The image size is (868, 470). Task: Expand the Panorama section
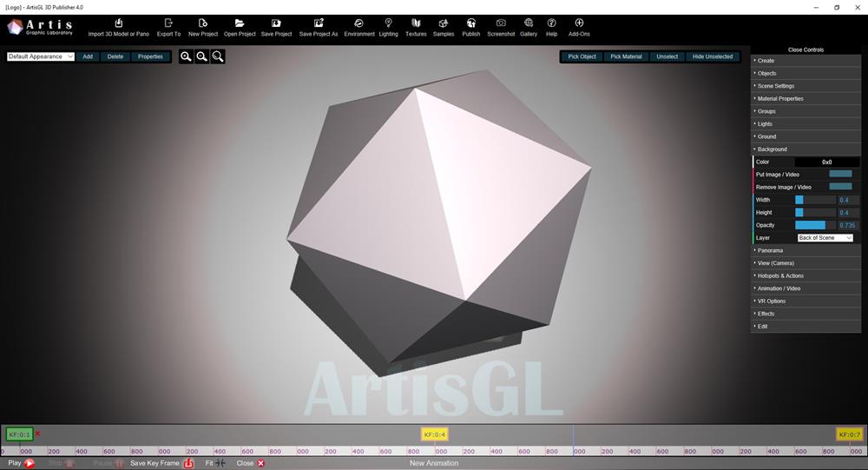[x=806, y=250]
